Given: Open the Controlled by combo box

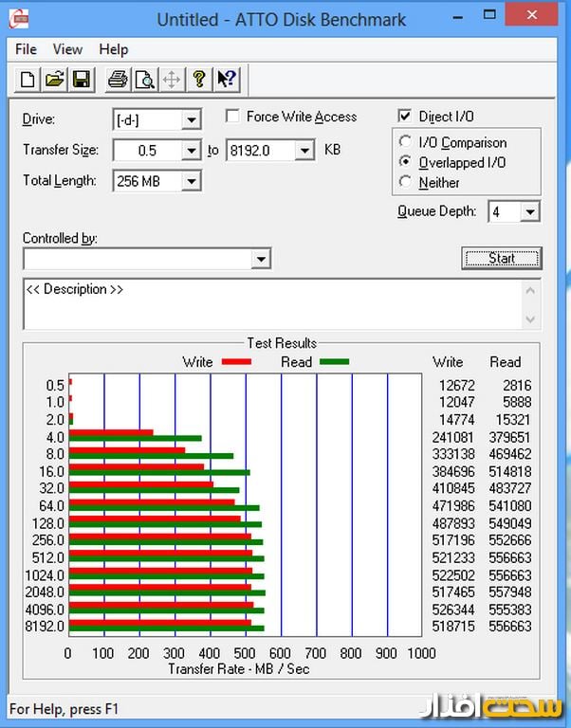Looking at the screenshot, I should click(x=261, y=259).
